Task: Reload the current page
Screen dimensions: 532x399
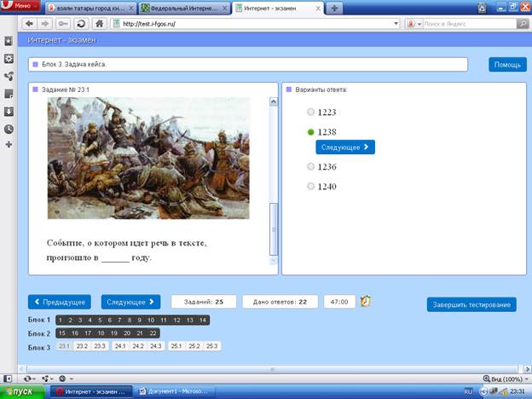Action: pos(81,24)
